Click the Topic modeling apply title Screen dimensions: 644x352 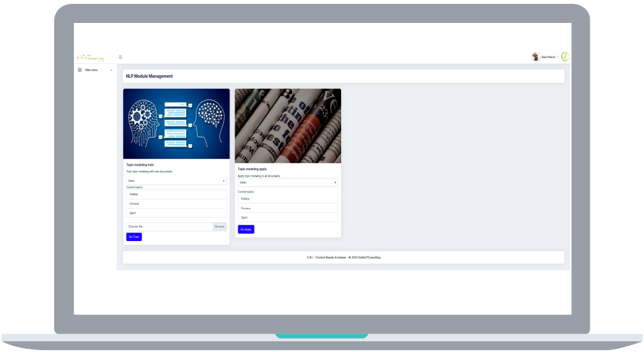click(252, 169)
